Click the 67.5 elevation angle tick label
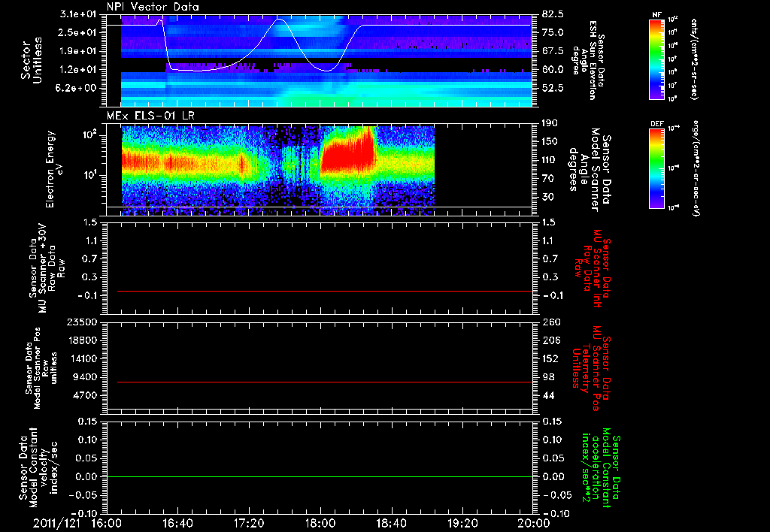This screenshot has height=532, width=770. (x=553, y=51)
